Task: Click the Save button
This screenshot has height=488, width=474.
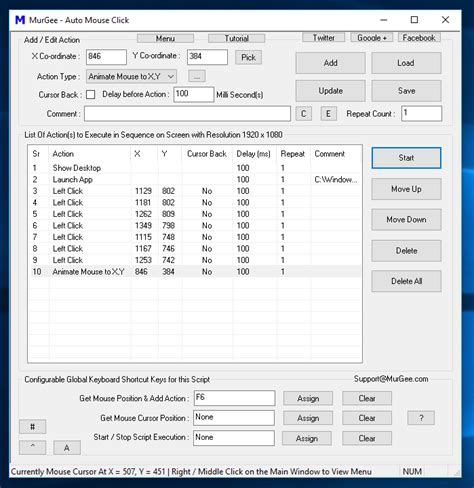Action: 406,91
